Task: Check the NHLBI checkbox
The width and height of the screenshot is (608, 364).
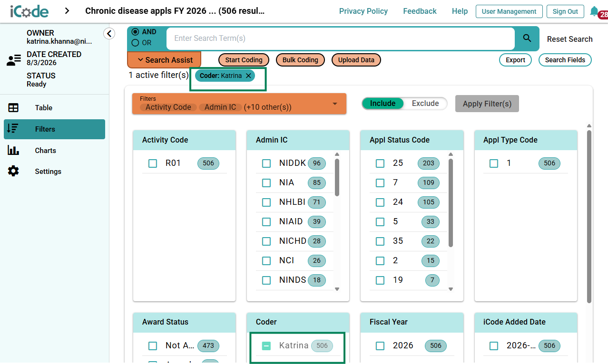Action: pyautogui.click(x=266, y=202)
